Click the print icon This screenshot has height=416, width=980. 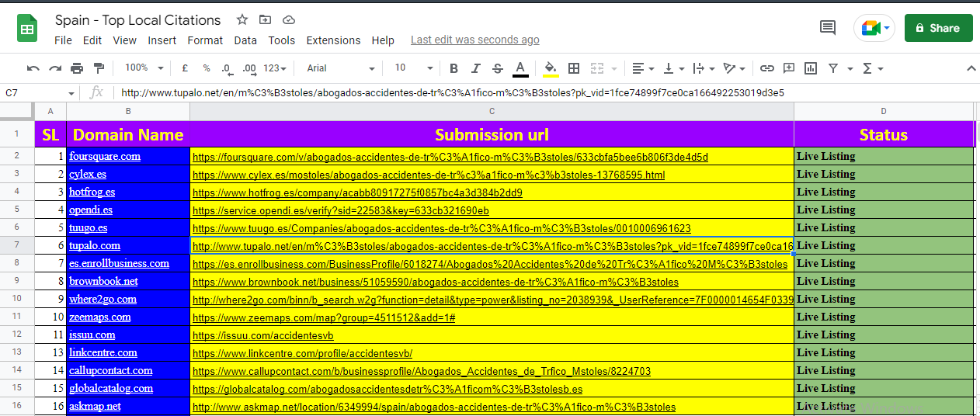tap(77, 68)
